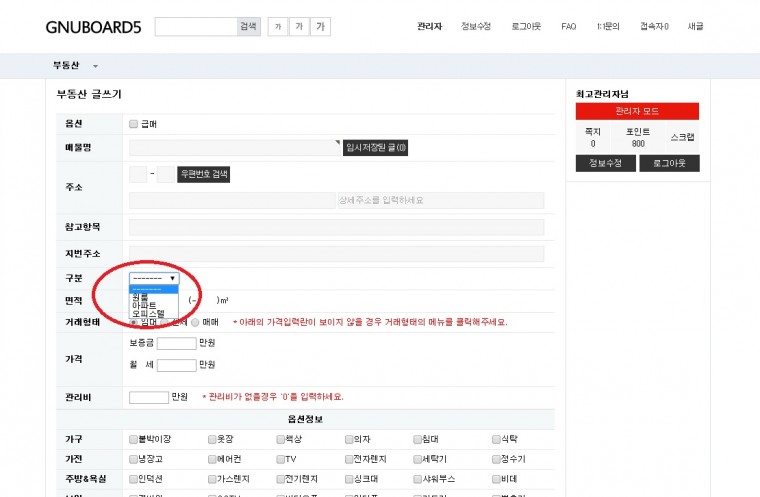Viewport: 760px width, 497px height.
Task: Open the FAQ top menu item
Action: pyautogui.click(x=568, y=27)
